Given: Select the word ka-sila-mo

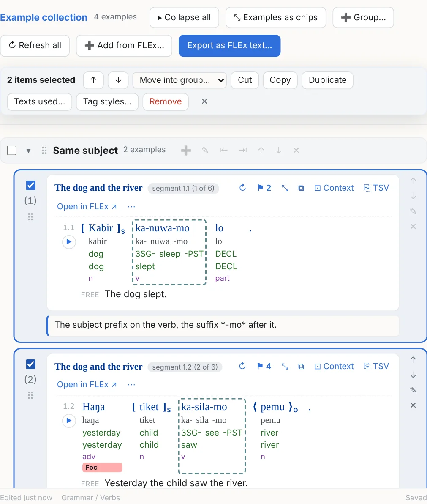Looking at the screenshot, I should pos(204,407).
